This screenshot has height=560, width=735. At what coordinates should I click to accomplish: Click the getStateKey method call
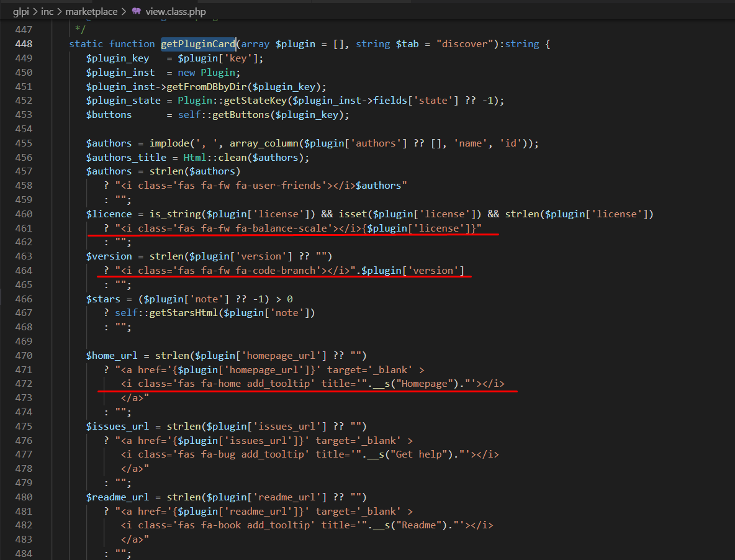255,101
